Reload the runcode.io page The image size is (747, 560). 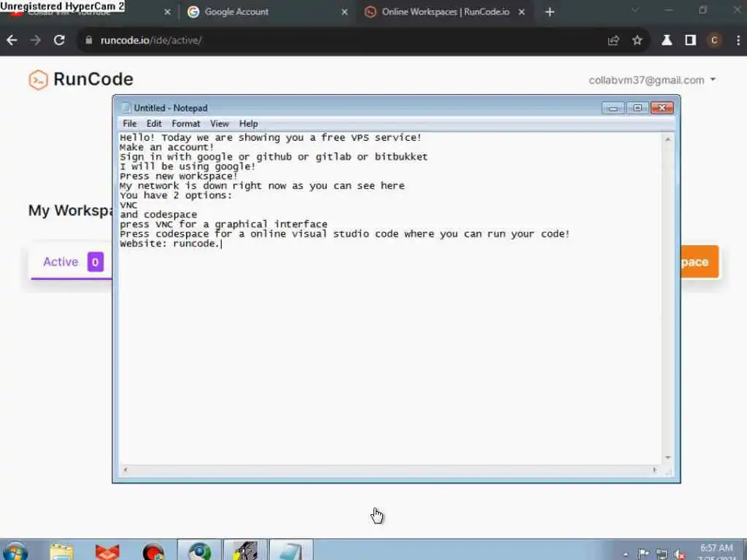[x=59, y=41]
